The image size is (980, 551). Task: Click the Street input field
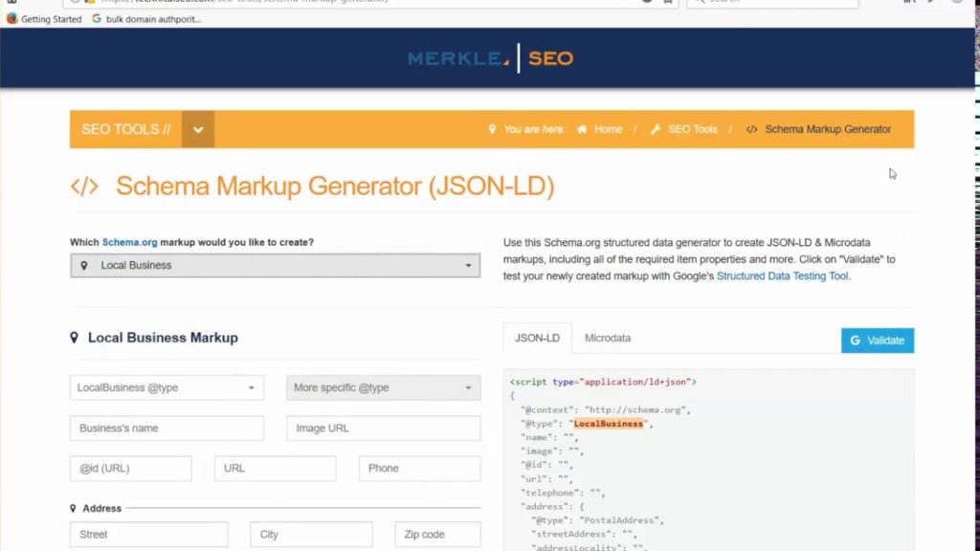pyautogui.click(x=148, y=535)
